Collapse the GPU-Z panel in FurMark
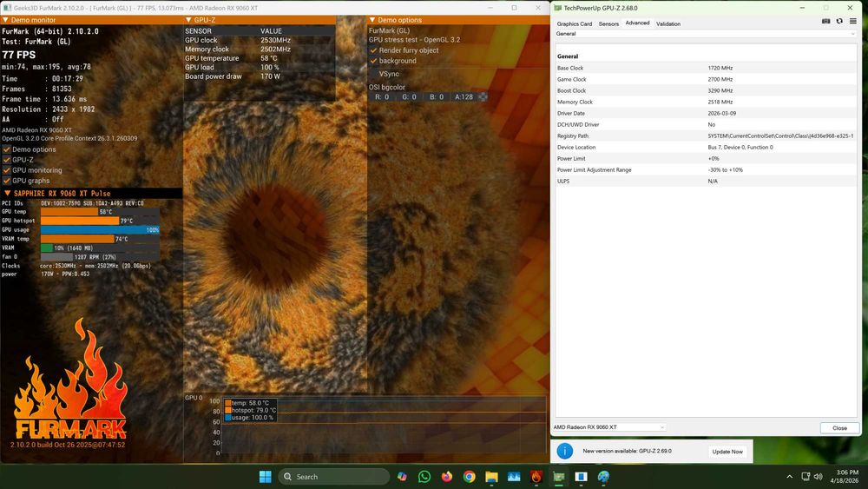Image resolution: width=868 pixels, height=489 pixels. 188,20
